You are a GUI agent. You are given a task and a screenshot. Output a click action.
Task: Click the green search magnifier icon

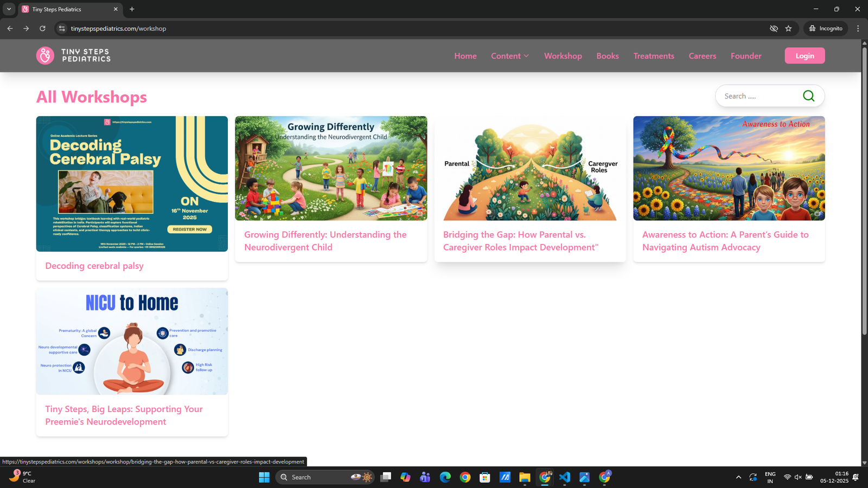pyautogui.click(x=808, y=96)
